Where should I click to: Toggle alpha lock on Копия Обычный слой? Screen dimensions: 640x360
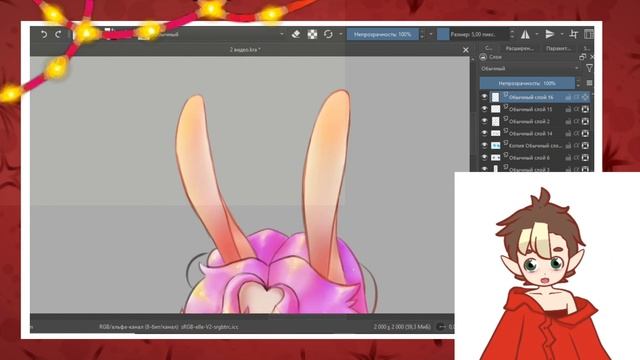point(585,145)
